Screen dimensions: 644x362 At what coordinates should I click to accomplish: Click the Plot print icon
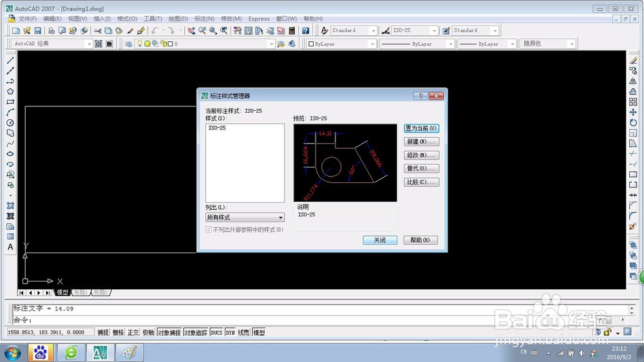point(52,30)
